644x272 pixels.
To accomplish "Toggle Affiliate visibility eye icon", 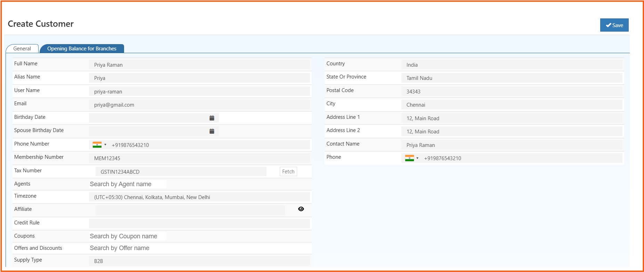I will (301, 209).
